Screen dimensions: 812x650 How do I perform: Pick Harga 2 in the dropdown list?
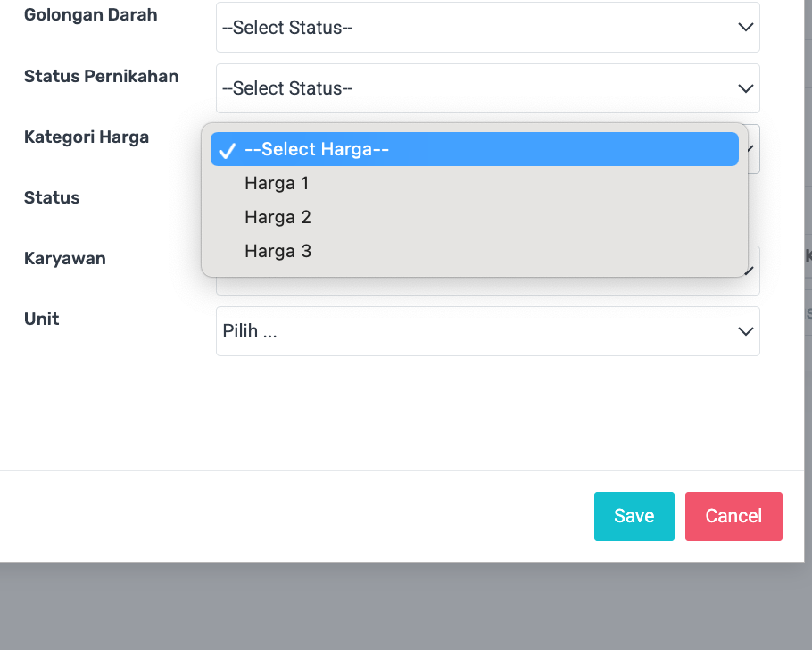pyautogui.click(x=278, y=218)
